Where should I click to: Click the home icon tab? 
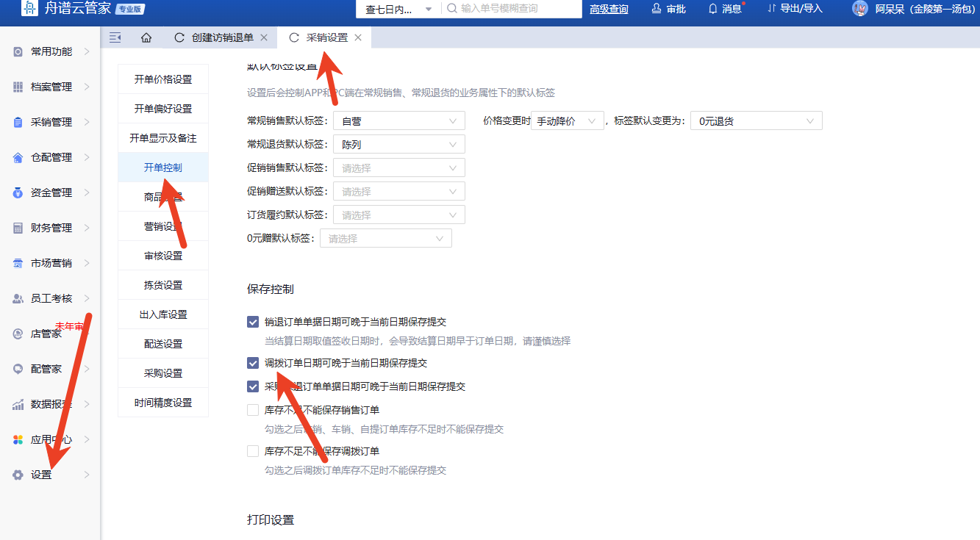(x=146, y=37)
